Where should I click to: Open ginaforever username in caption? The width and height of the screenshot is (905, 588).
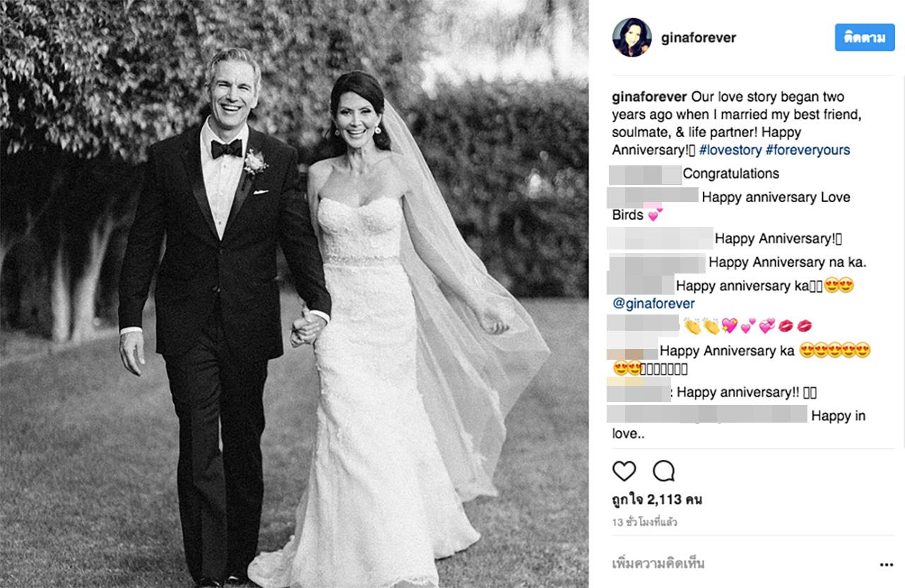pyautogui.click(x=650, y=97)
